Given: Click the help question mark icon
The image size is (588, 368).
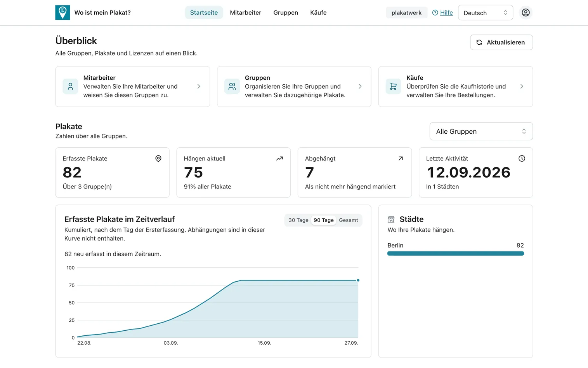Looking at the screenshot, I should point(435,12).
